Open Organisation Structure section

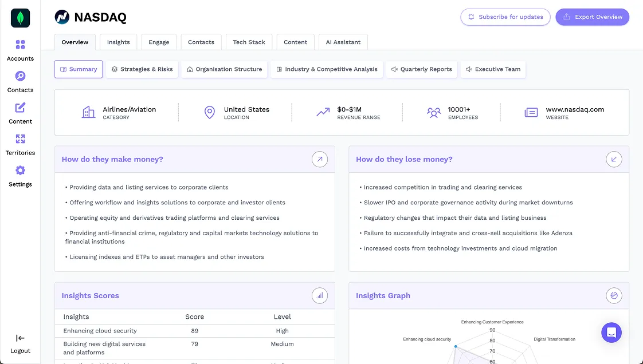coord(224,69)
